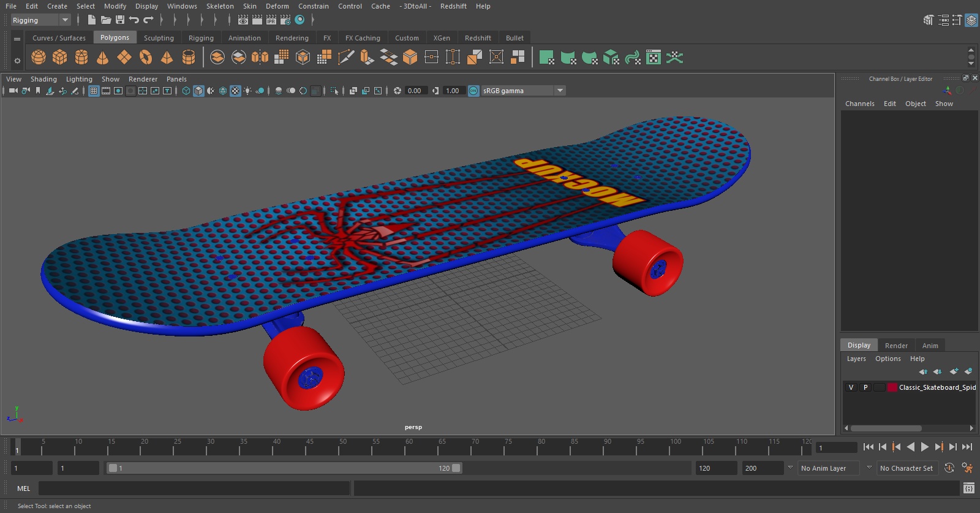Toggle wireframe shading mode
Screen dimensions: 980x513
(186, 91)
